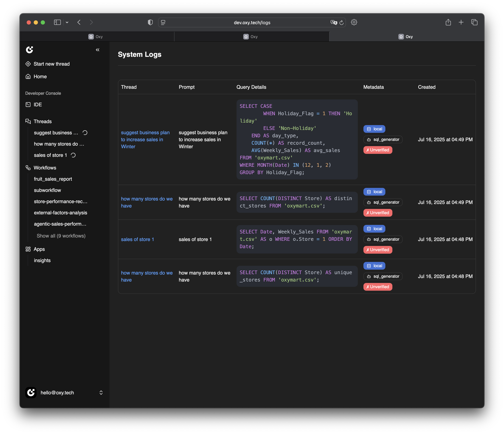This screenshot has height=434, width=504.
Task: Show tab overview icon
Action: tap(474, 22)
